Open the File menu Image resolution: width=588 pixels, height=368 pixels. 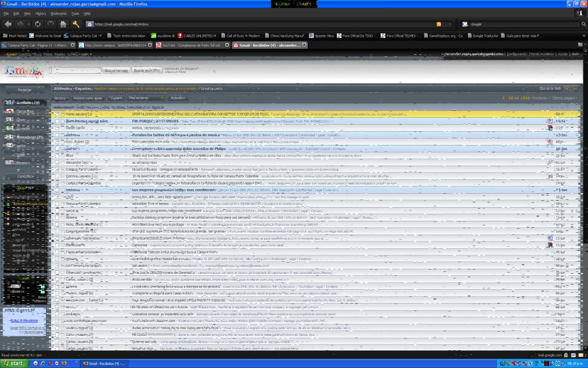pyautogui.click(x=6, y=14)
